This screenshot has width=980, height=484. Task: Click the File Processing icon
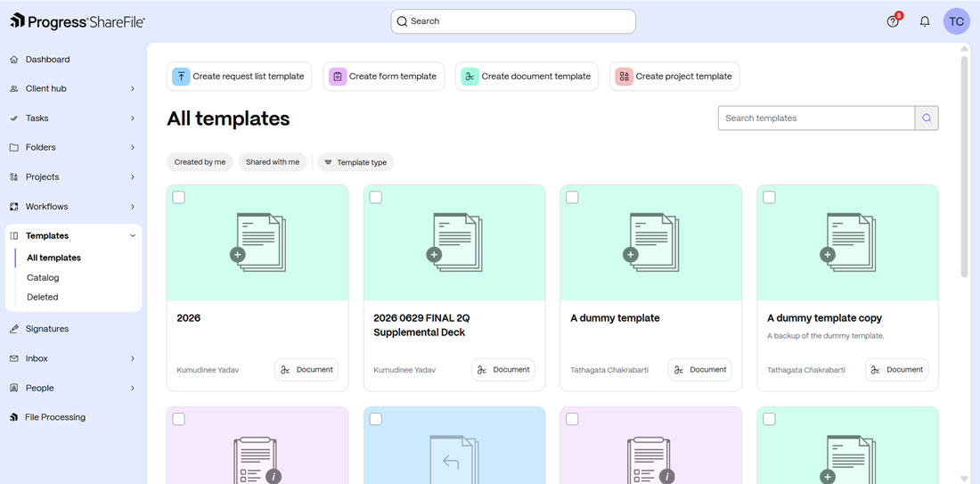[x=13, y=417]
